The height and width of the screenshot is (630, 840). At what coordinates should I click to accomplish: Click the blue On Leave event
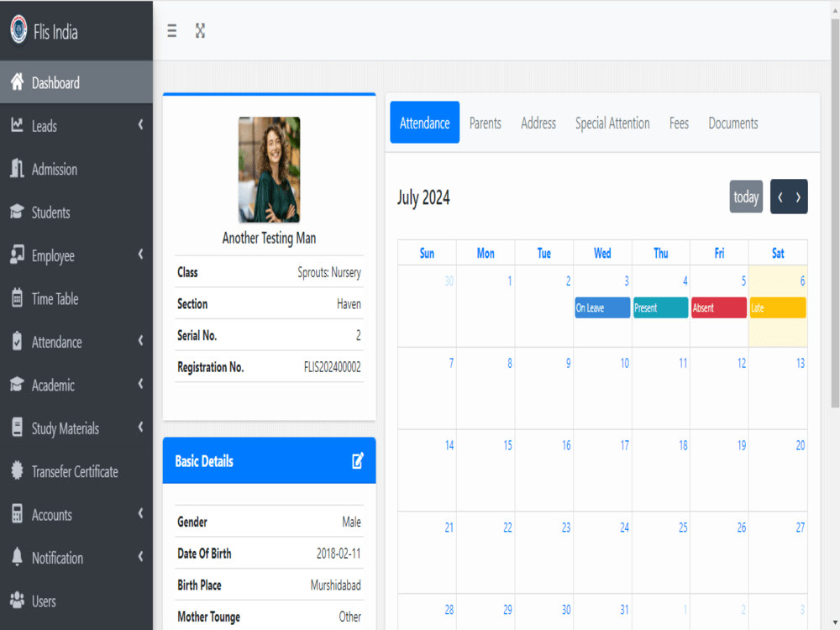[x=602, y=307]
